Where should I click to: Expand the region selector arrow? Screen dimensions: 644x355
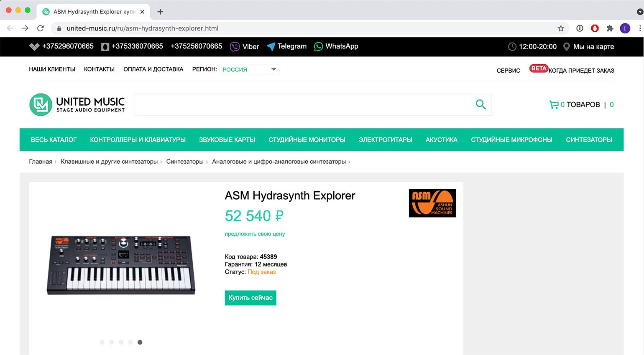click(274, 69)
